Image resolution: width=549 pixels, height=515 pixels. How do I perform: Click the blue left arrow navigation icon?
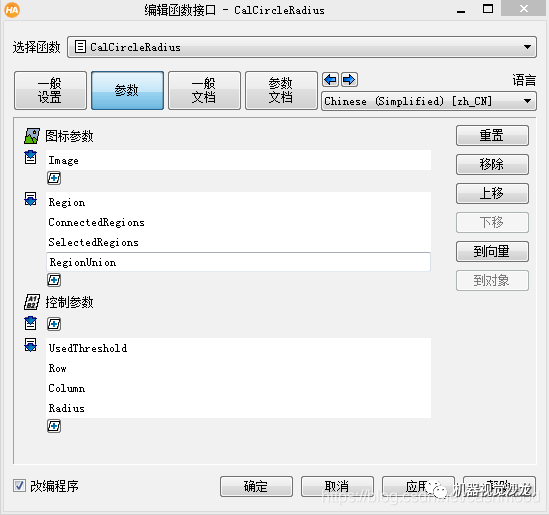pos(331,80)
